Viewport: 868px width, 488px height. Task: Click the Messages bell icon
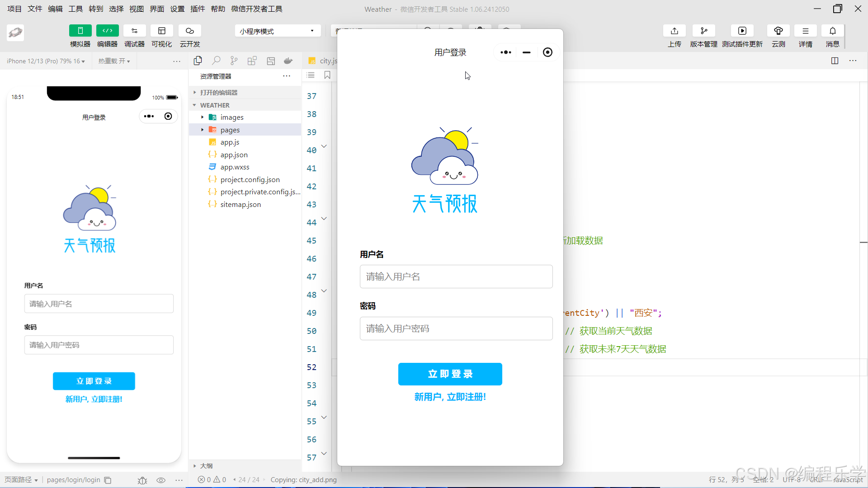pyautogui.click(x=832, y=31)
